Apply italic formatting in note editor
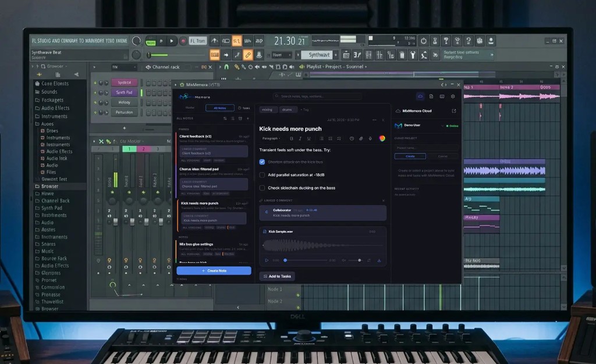 pyautogui.click(x=300, y=138)
